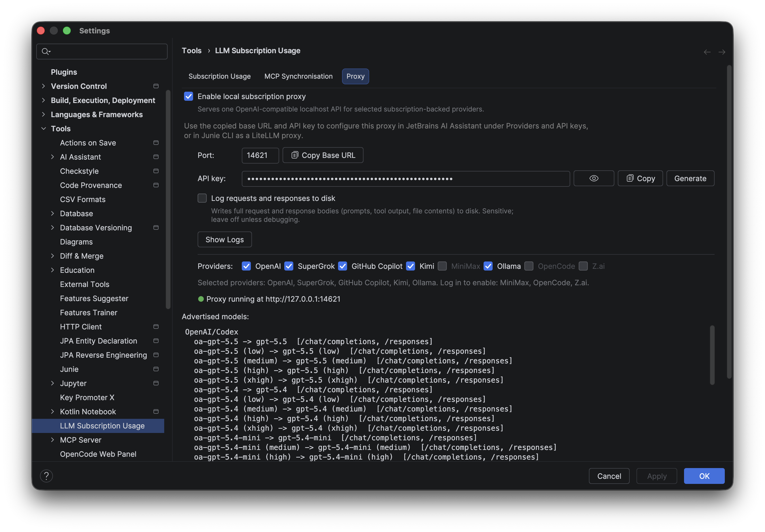Screen dimensions: 765x532
Task: Click the project-level icon beside Database Versioning
Action: (156, 228)
